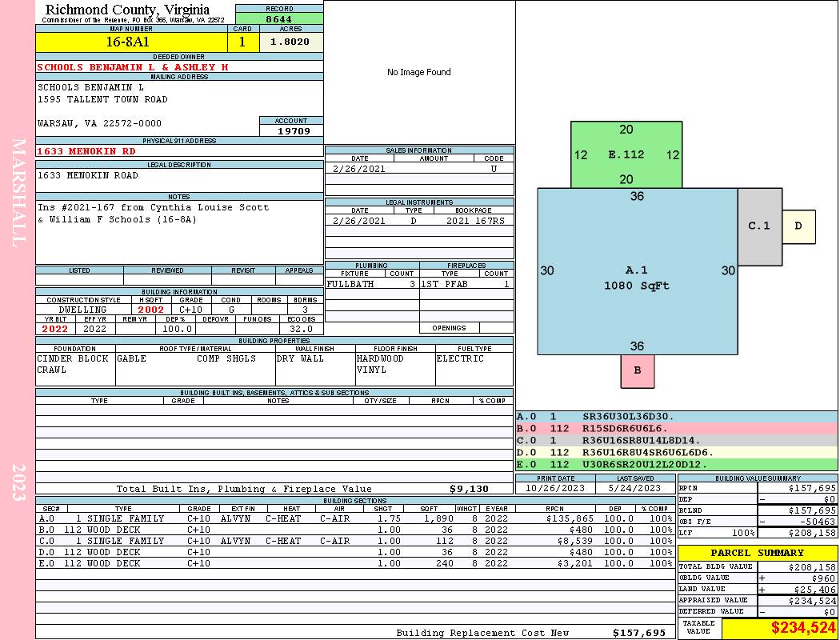Click the acres value 1.8020

click(290, 42)
